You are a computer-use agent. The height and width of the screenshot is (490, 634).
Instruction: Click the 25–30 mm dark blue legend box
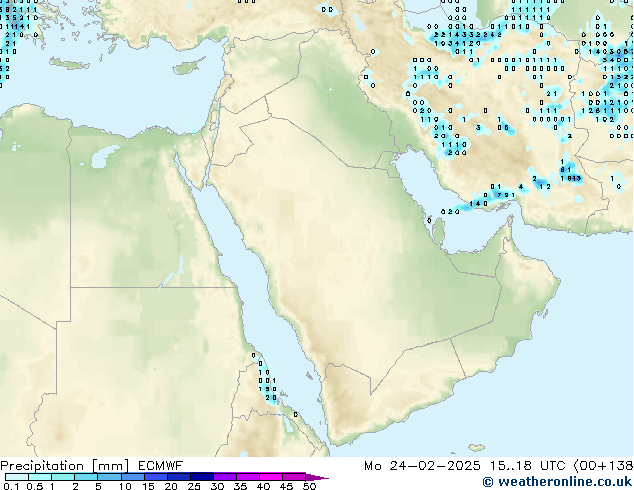pos(202,477)
